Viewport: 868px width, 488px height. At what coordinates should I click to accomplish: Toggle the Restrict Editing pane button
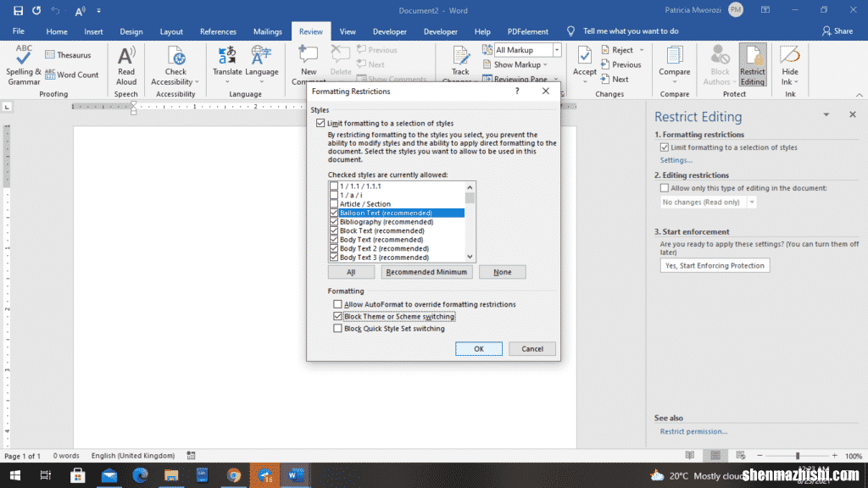click(x=753, y=65)
